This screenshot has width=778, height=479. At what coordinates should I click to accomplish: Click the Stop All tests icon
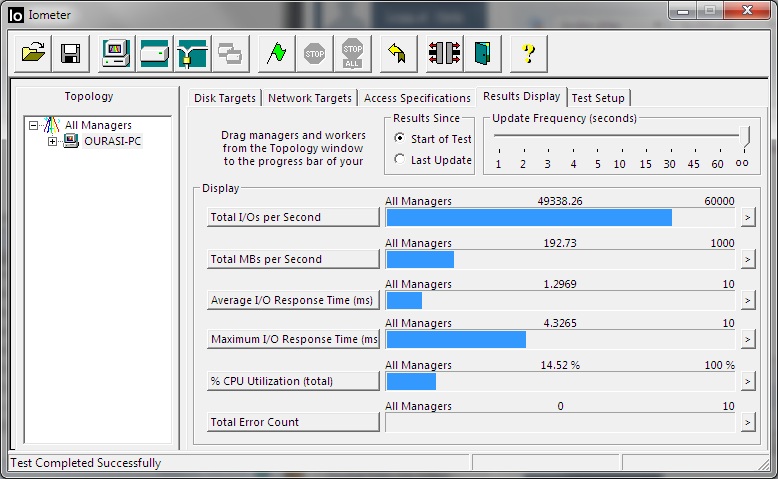pos(352,54)
